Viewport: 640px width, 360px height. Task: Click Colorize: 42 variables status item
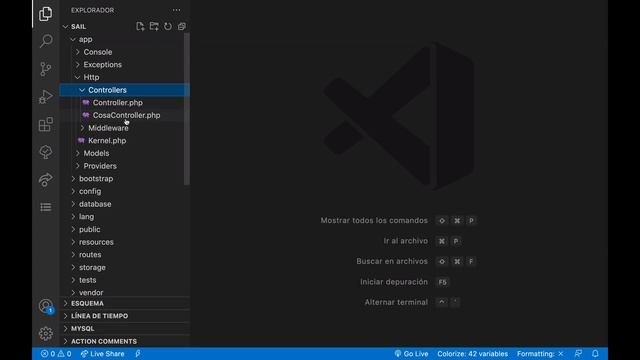point(473,354)
